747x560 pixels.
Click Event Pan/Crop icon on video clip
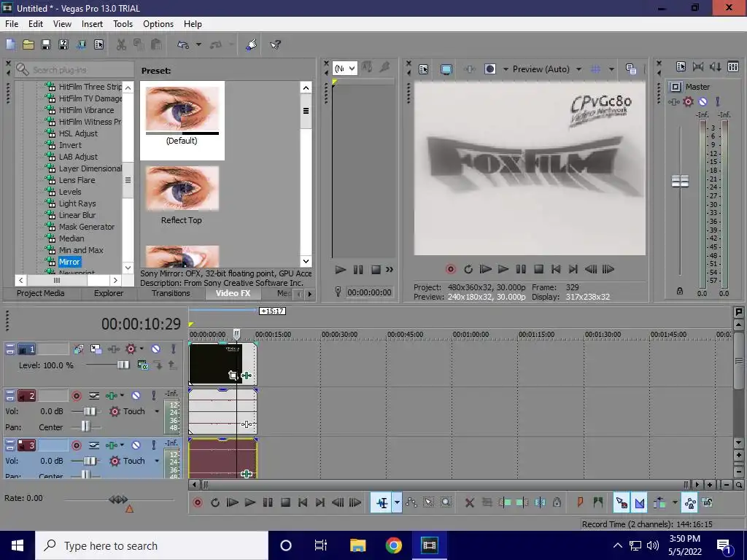tap(233, 376)
